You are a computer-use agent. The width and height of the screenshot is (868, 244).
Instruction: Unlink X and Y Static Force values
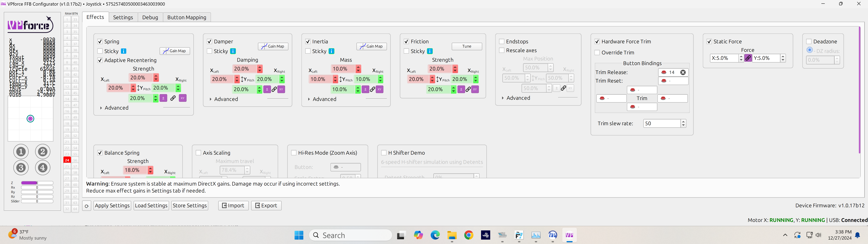(748, 58)
